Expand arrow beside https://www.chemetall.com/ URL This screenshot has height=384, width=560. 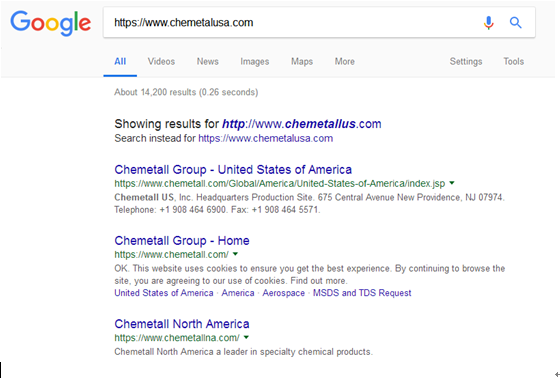pyautogui.click(x=235, y=254)
